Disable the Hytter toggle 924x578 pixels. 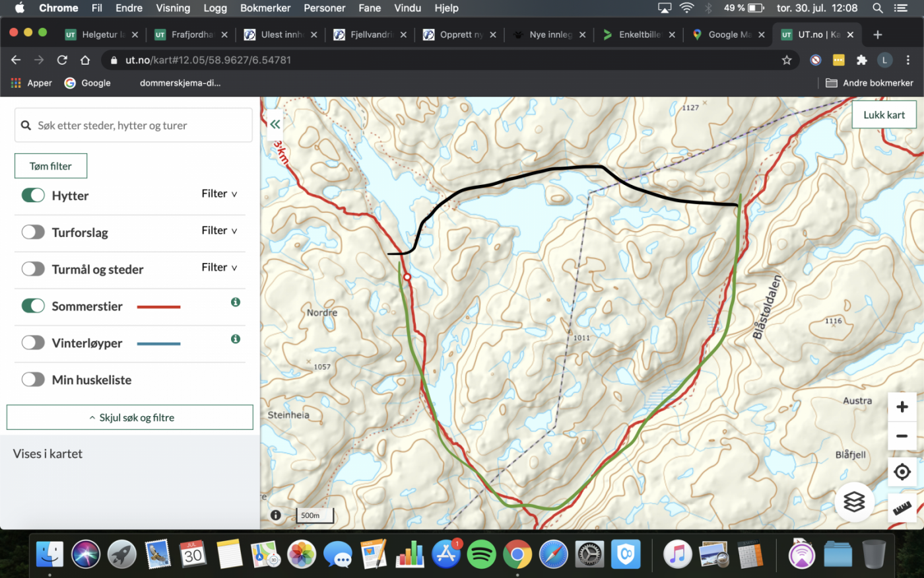33,196
